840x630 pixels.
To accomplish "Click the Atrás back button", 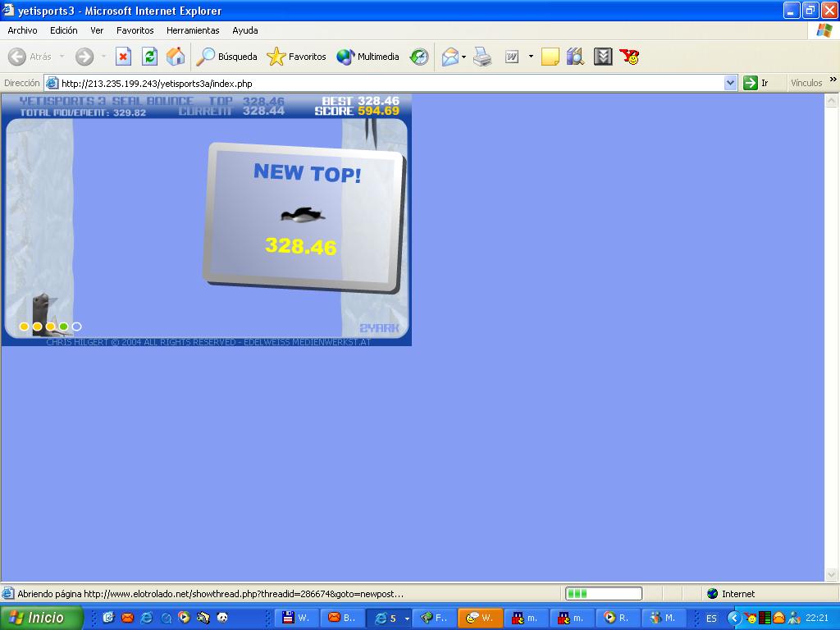I will coord(30,57).
